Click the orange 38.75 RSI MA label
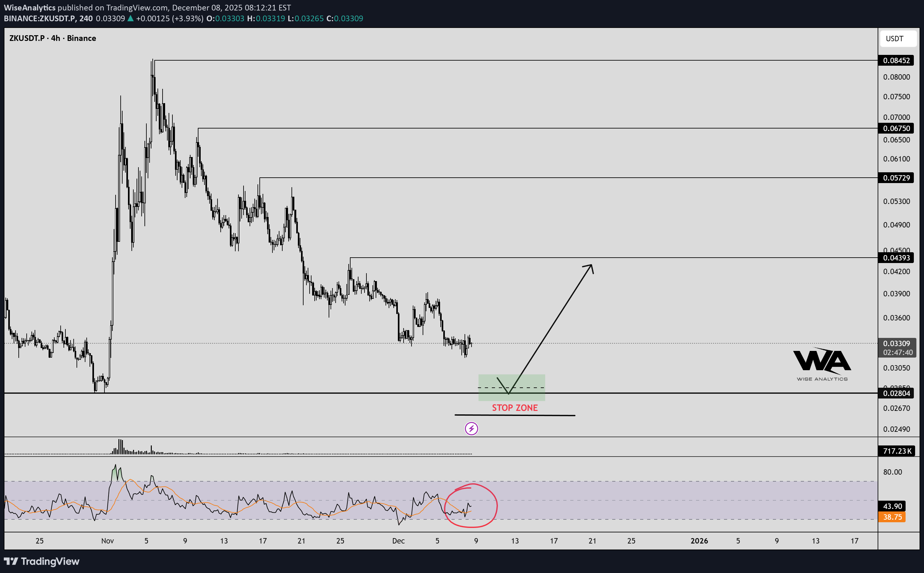This screenshot has height=573, width=924. coord(892,517)
